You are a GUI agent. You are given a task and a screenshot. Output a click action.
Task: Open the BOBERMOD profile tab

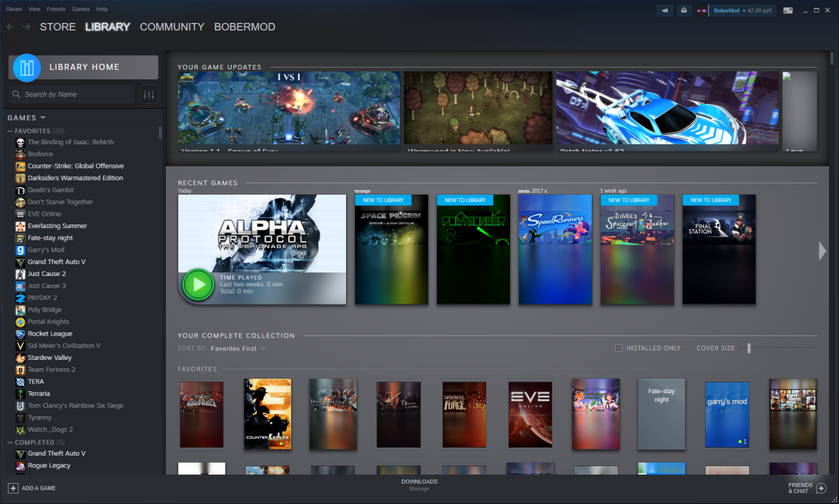244,27
